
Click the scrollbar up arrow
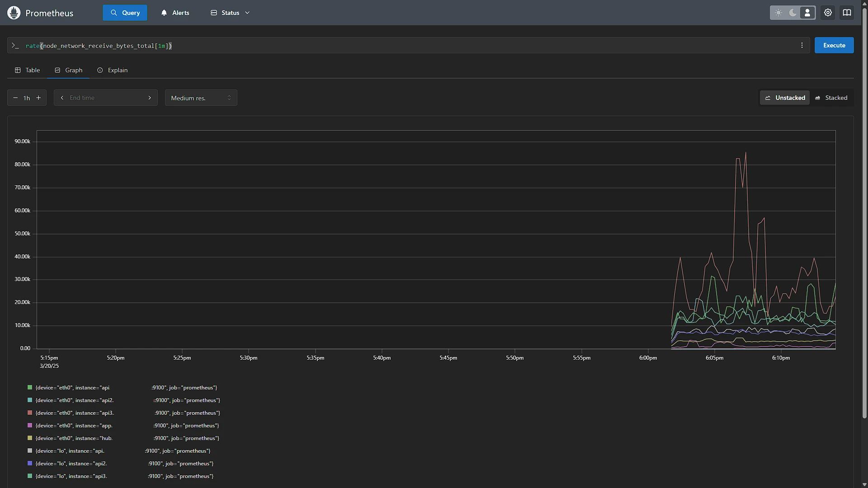click(864, 3)
